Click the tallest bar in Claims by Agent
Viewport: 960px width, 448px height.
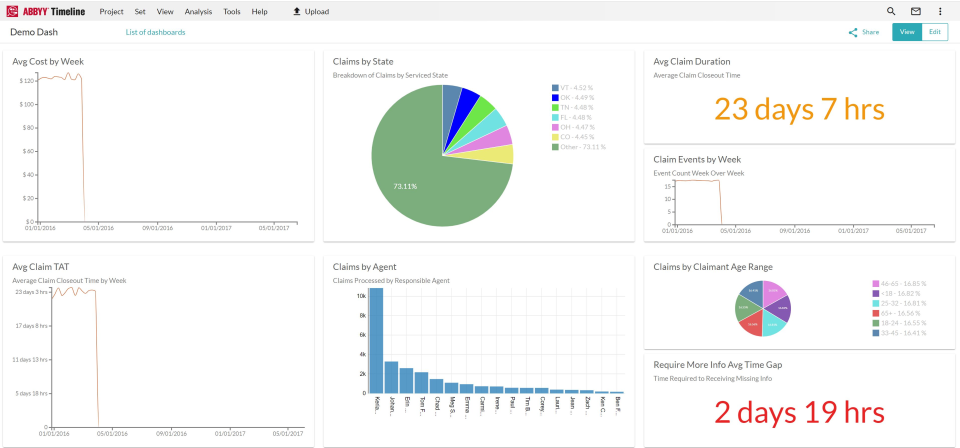coord(376,340)
